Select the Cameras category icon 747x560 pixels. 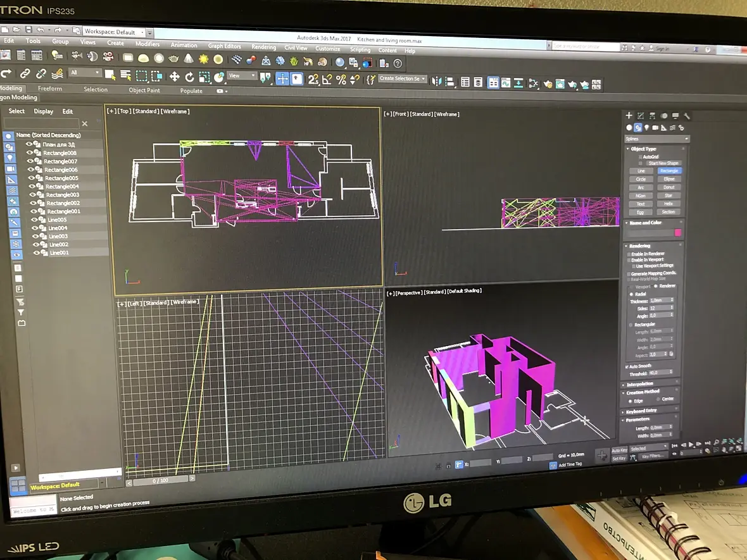pos(655,128)
